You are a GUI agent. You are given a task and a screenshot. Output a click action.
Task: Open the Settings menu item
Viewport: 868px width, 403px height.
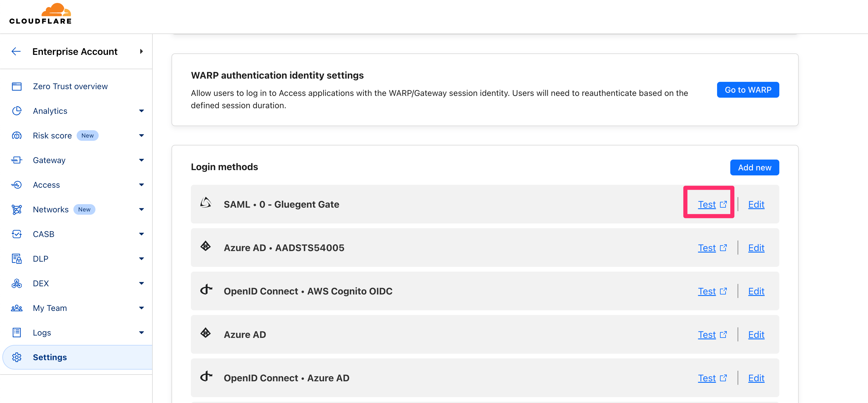click(x=50, y=357)
